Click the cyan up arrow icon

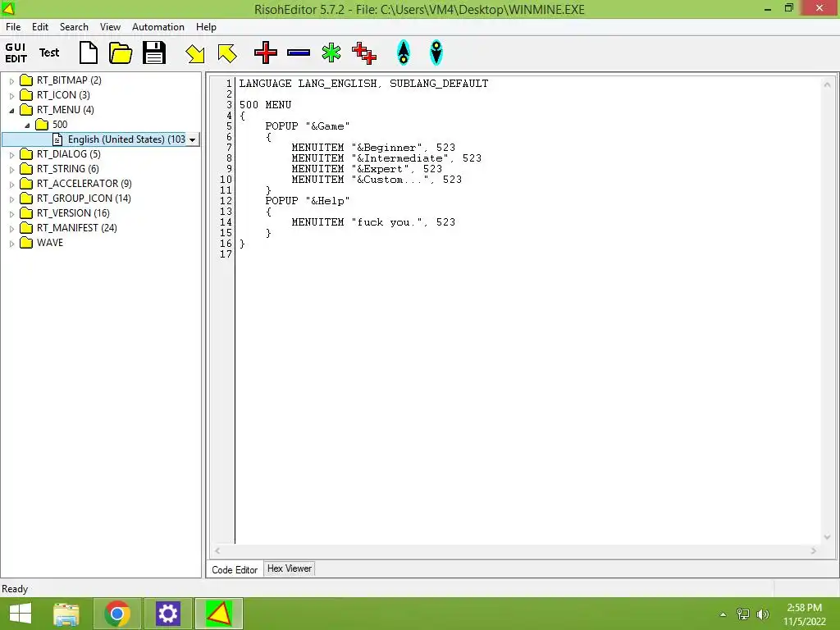[x=404, y=53]
